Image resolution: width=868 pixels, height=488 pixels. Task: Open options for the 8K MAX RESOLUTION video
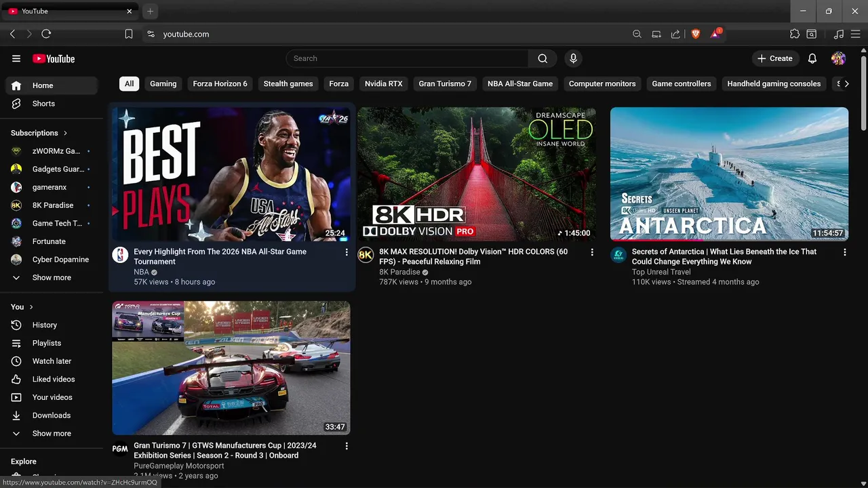[x=592, y=252]
